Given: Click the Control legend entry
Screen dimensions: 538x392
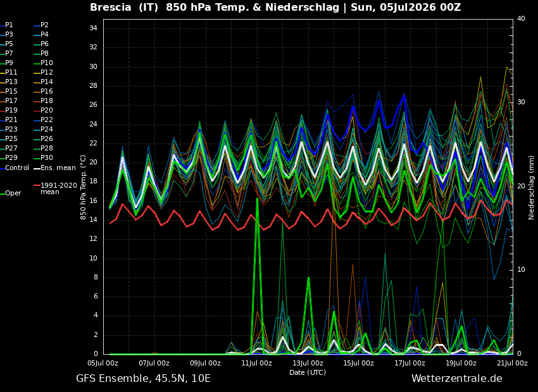Looking at the screenshot, I should coord(15,168).
